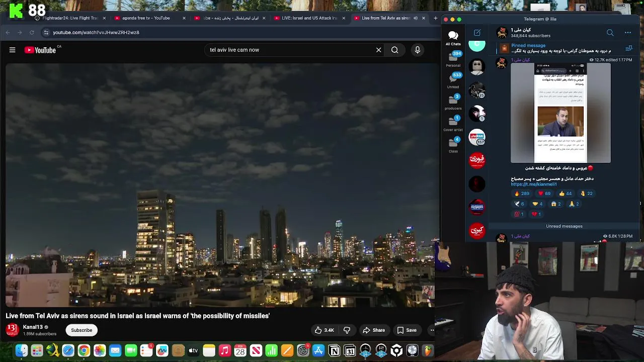Open Telegram producers folder

point(453,102)
